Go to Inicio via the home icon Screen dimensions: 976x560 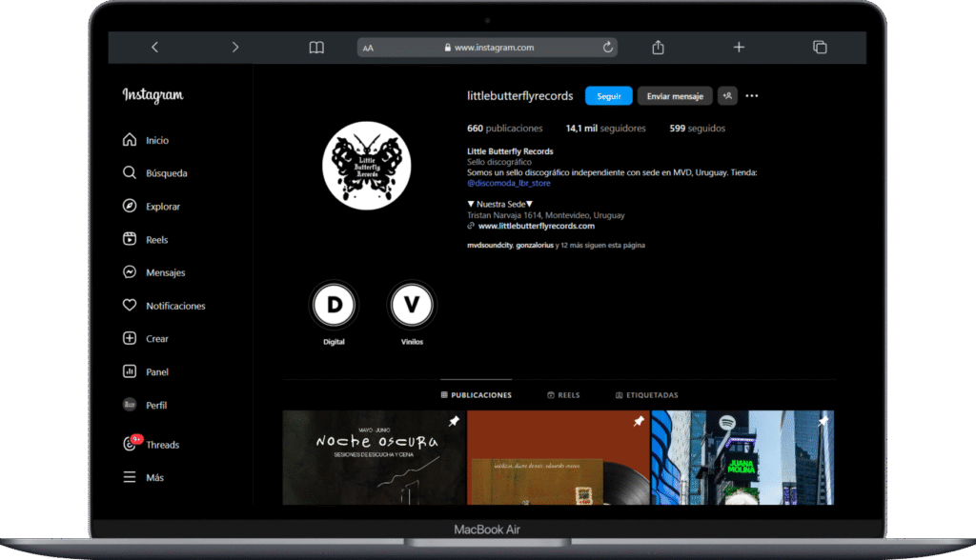click(130, 140)
